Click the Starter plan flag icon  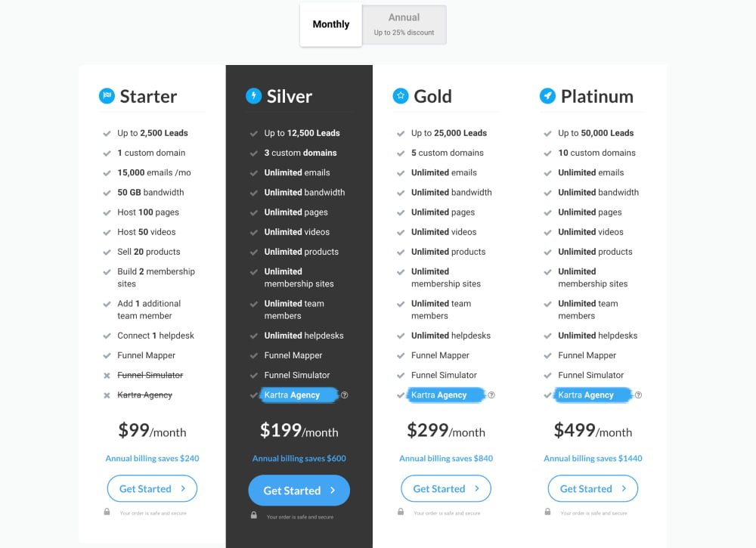coord(107,96)
